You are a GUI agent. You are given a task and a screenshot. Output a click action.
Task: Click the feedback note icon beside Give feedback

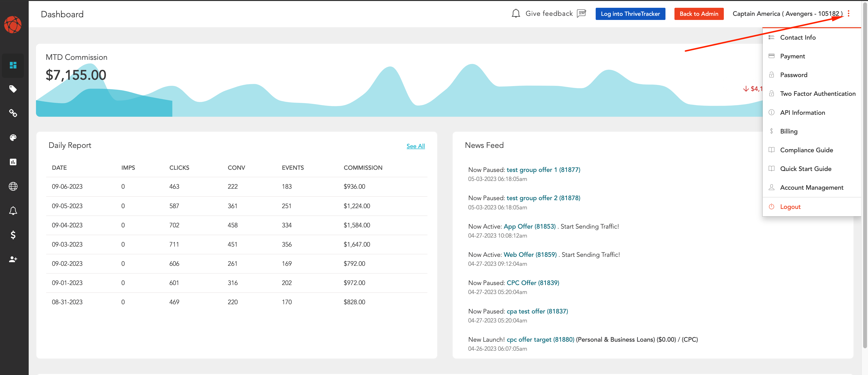(581, 13)
